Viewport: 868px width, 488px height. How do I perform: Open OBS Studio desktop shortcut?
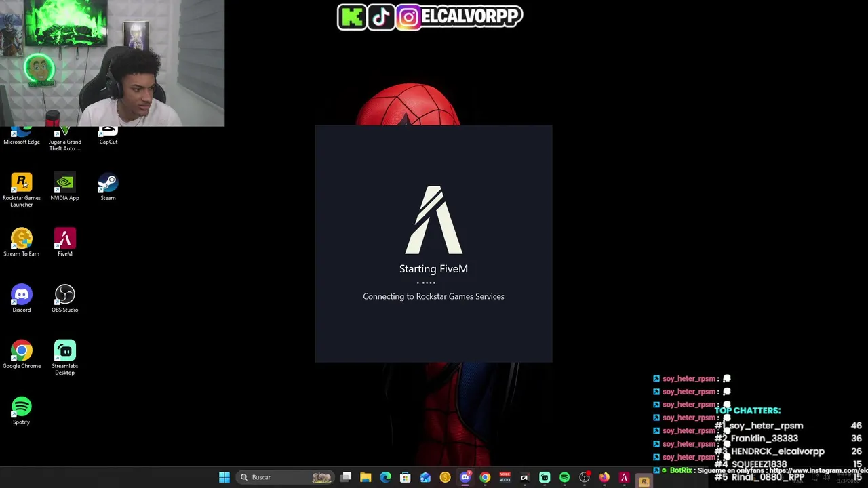(64, 299)
